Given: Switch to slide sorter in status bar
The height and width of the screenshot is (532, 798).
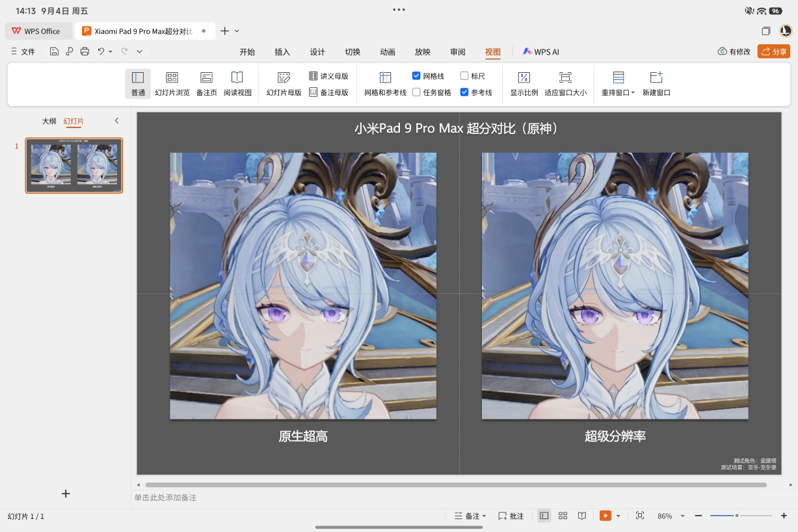Looking at the screenshot, I should [563, 516].
